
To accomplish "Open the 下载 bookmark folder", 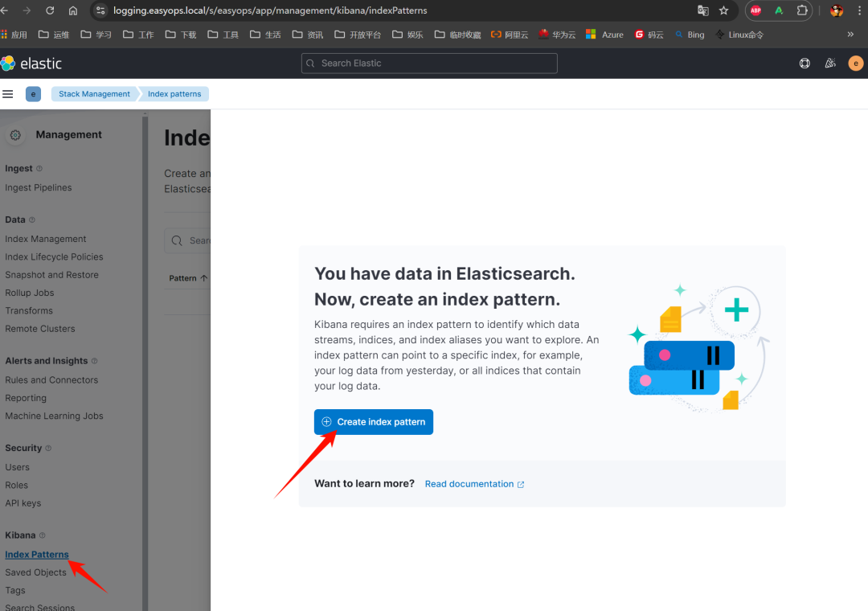I will pyautogui.click(x=181, y=35).
